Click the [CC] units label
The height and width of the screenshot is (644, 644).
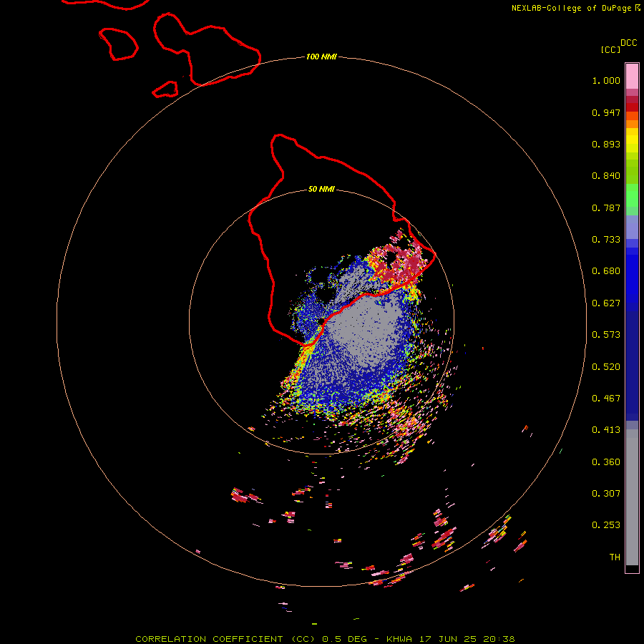coord(611,49)
